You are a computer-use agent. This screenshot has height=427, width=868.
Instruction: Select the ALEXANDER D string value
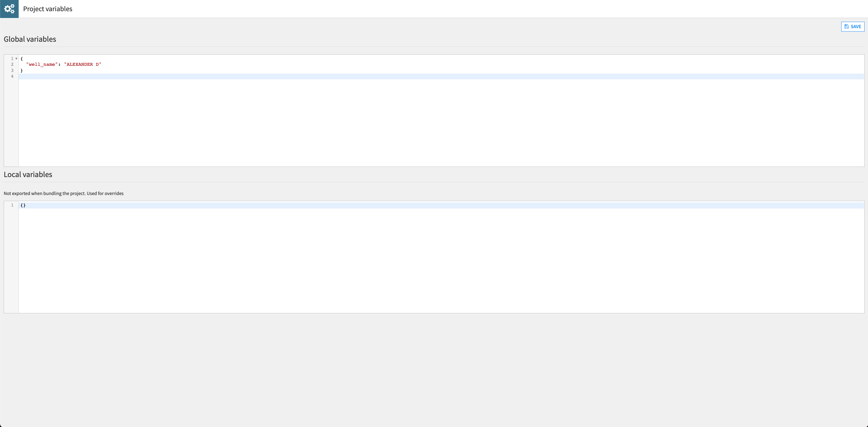click(x=82, y=64)
